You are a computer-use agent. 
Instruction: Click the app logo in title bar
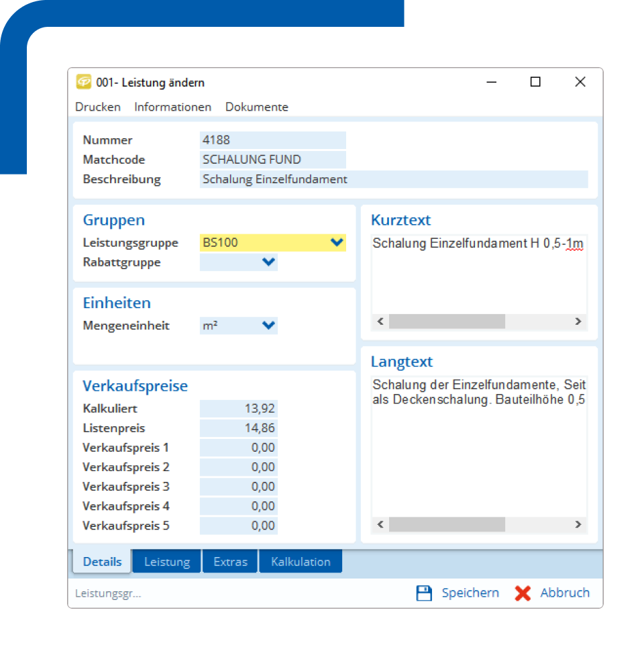(84, 83)
